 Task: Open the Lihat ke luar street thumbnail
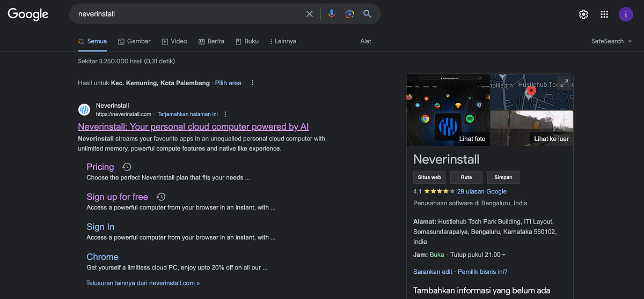[x=532, y=128]
